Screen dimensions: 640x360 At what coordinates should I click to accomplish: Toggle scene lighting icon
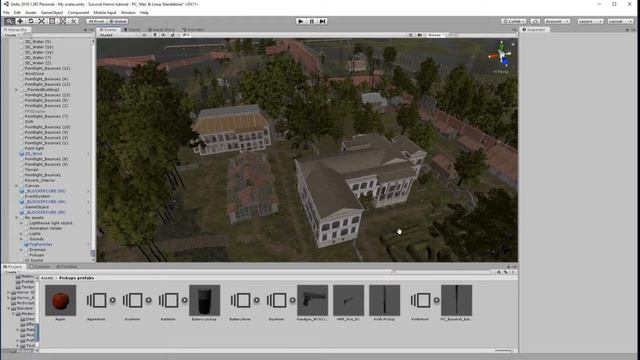[155, 35]
